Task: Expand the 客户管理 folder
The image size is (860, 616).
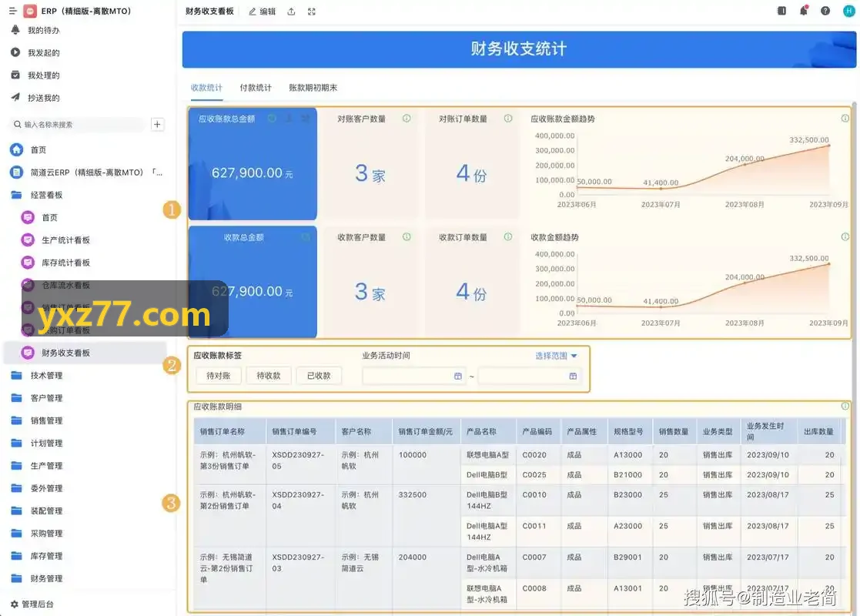Action: pyautogui.click(x=37, y=397)
